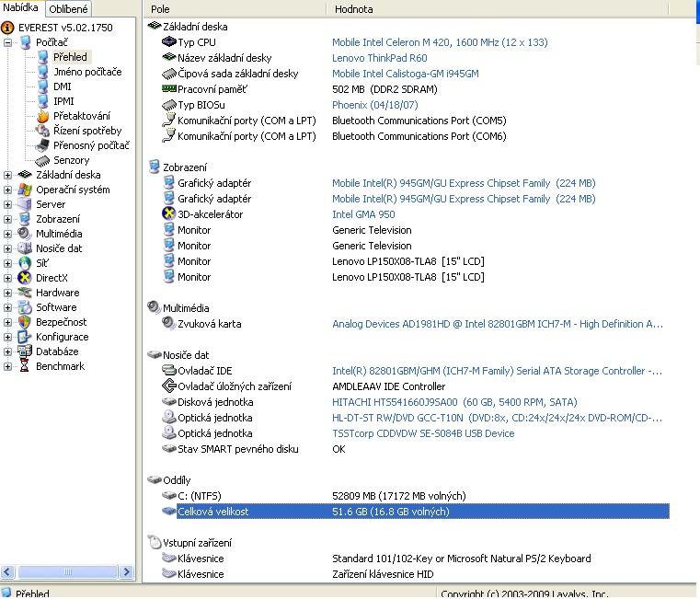Expand the Síť tree node
Viewport: 700px width, 599px height.
coord(8,263)
